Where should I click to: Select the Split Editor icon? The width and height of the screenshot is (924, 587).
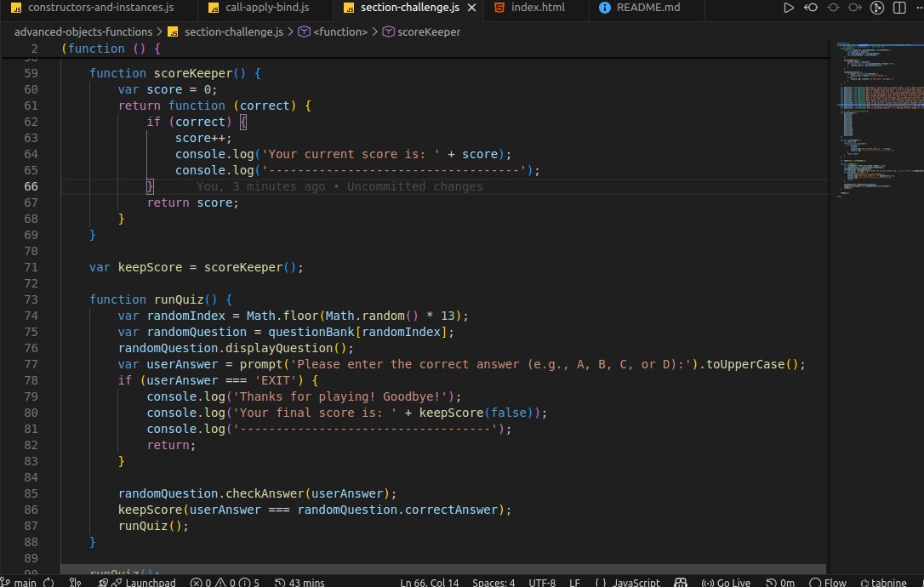[898, 8]
